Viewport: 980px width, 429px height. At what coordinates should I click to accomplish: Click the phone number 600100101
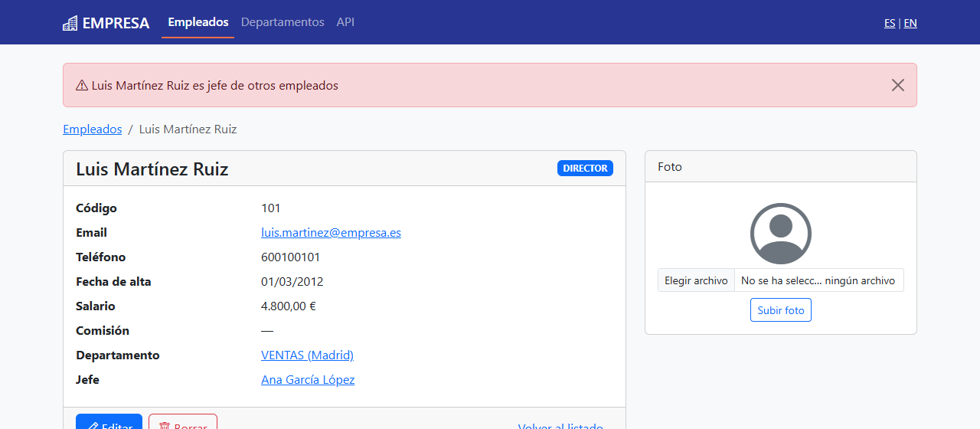291,257
